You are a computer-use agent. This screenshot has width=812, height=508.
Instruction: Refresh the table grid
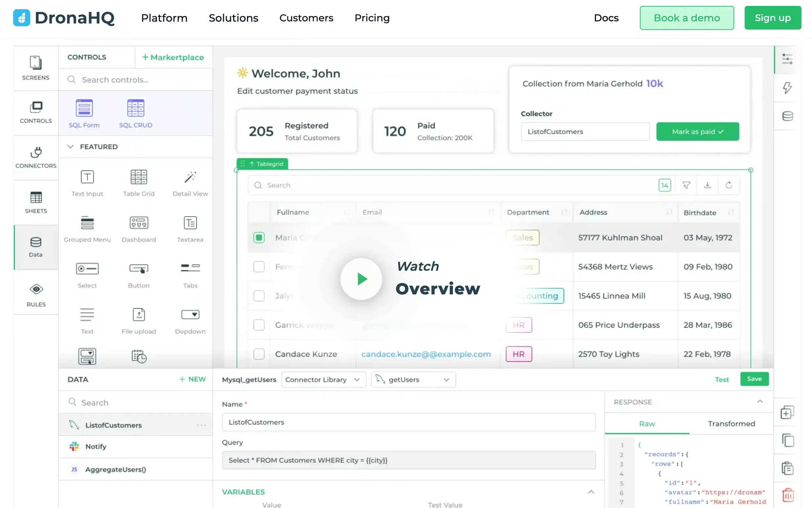point(728,185)
